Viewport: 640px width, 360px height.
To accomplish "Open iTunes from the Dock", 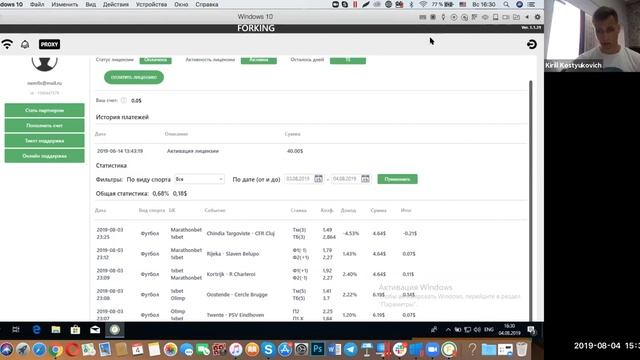I will point(236,350).
